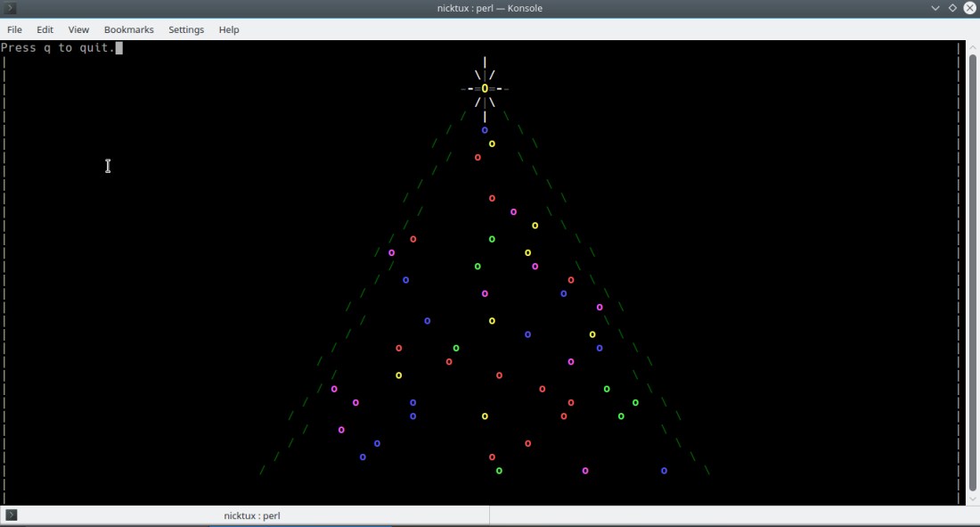Click the yellow star atop the tree

pos(484,88)
